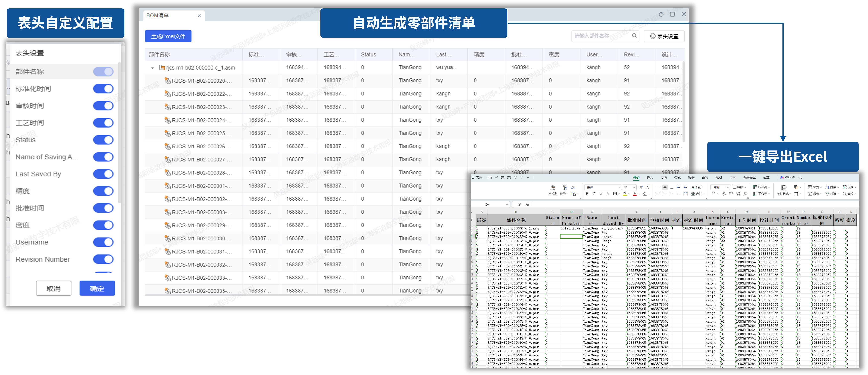Toggle the Name of Saving A… switch
The height and width of the screenshot is (375, 868).
[x=103, y=157]
